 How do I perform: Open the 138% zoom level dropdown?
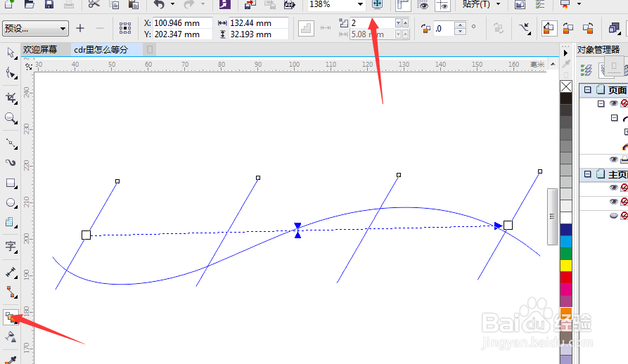tap(360, 4)
